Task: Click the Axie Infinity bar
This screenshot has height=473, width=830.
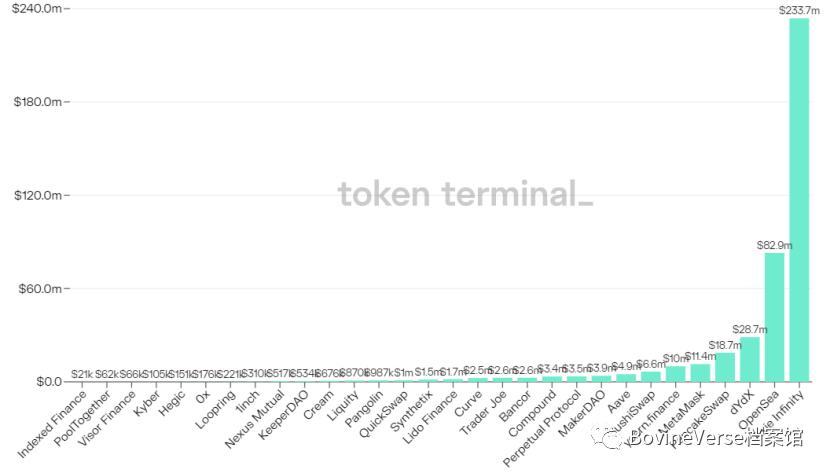Action: pyautogui.click(x=799, y=200)
